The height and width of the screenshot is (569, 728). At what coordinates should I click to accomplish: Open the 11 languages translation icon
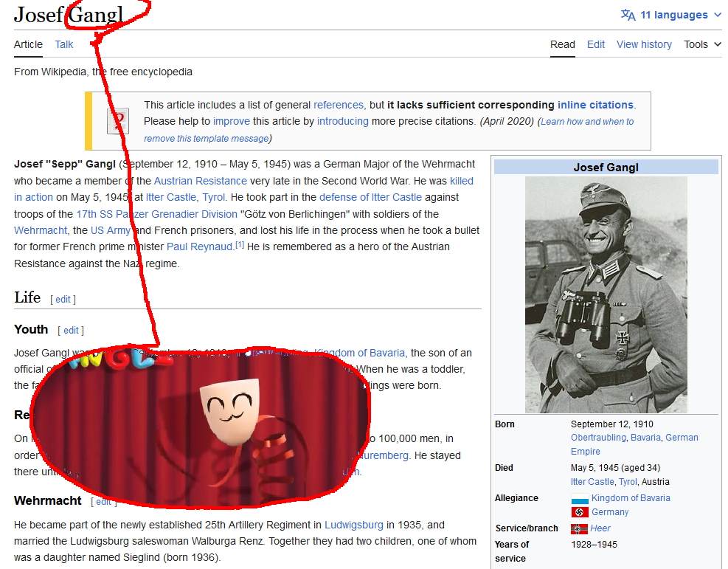coord(628,15)
